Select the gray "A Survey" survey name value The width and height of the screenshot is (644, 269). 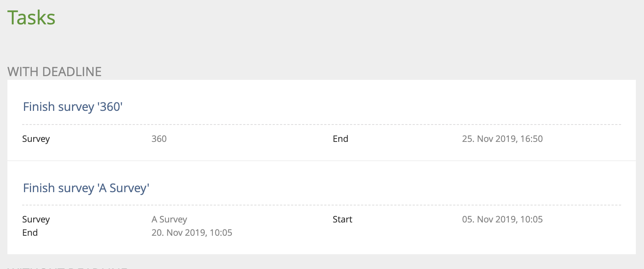click(169, 219)
